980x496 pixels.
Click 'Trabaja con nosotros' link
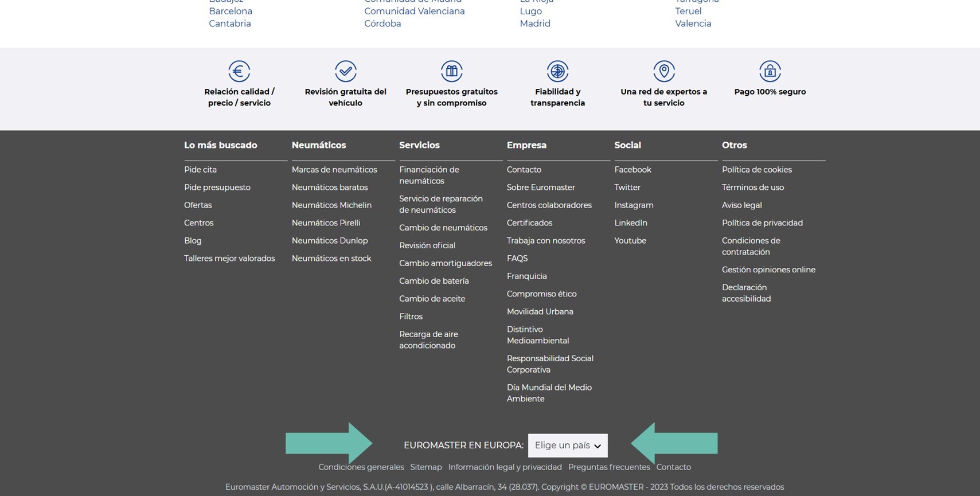tap(546, 241)
